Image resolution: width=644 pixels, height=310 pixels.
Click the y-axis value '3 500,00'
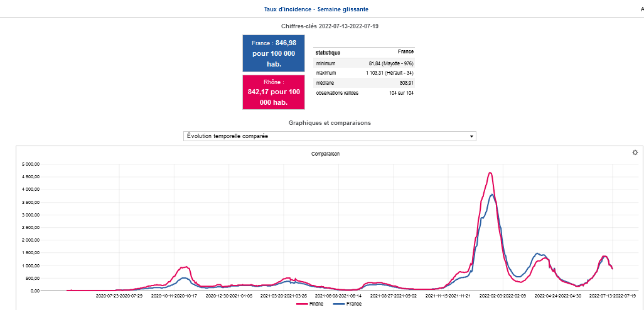31,203
